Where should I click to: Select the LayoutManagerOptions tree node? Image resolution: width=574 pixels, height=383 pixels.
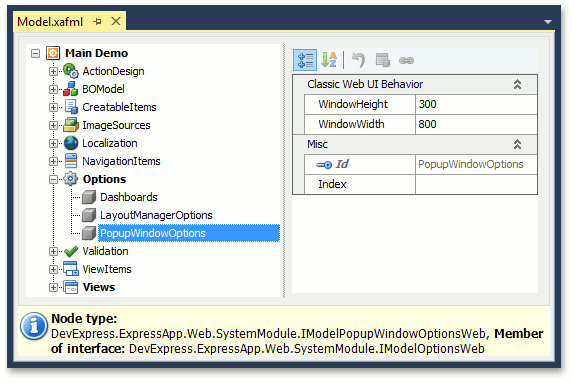[156, 215]
